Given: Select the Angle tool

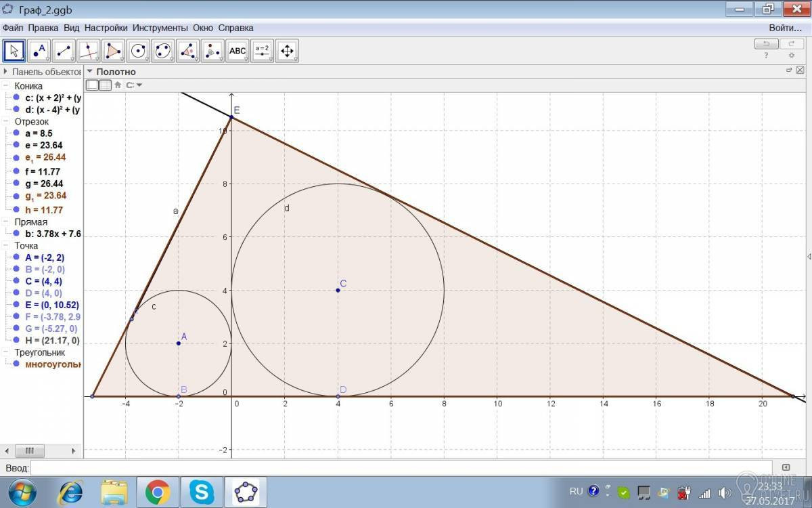Looking at the screenshot, I should point(188,51).
